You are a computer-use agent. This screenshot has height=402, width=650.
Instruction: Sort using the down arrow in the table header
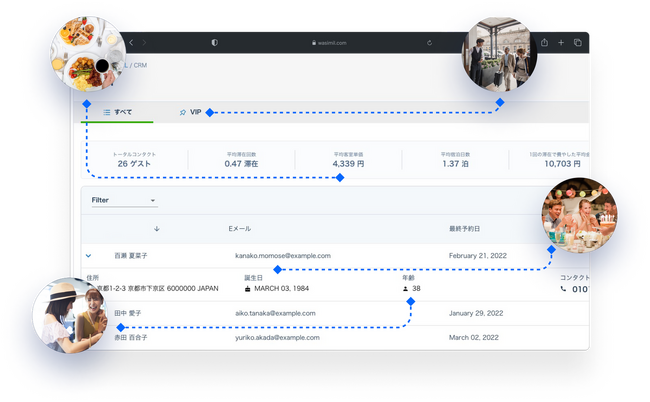click(157, 228)
